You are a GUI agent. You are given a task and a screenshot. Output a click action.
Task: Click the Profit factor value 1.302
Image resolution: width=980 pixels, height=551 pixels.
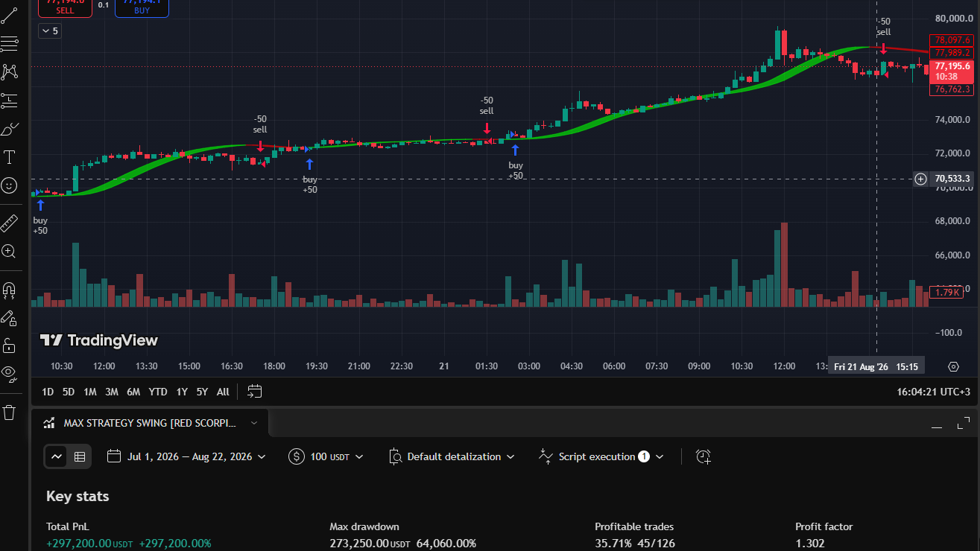click(x=809, y=544)
